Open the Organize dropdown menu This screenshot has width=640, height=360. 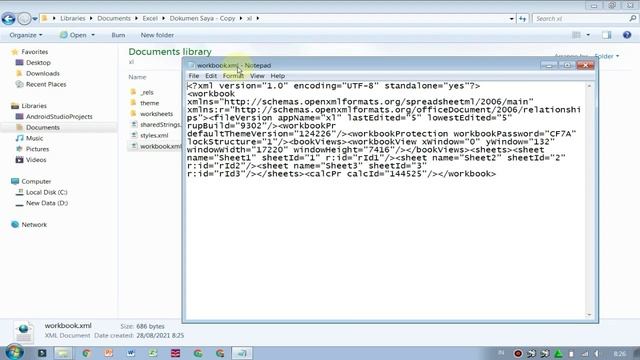[x=26, y=35]
